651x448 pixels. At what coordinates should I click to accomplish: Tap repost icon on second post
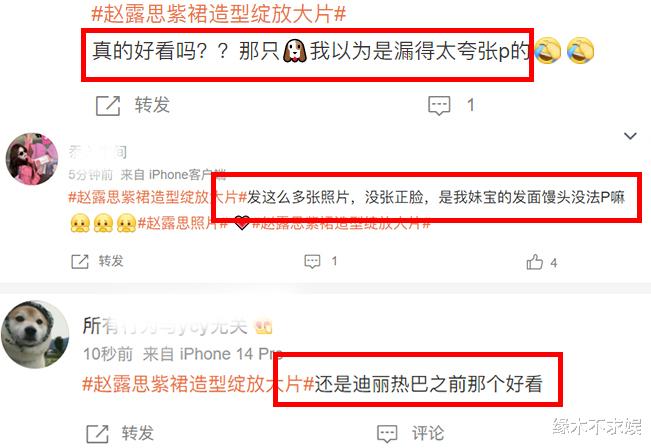[x=80, y=262]
